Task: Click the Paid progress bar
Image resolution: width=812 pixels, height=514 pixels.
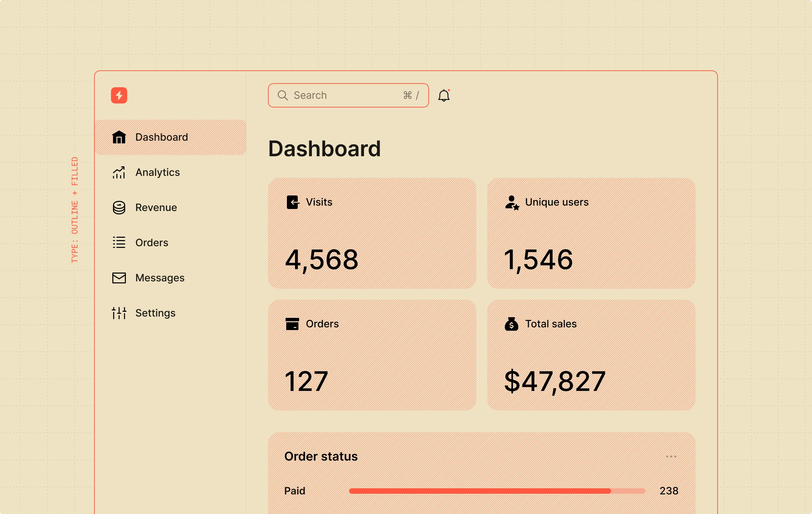Action: [x=497, y=491]
